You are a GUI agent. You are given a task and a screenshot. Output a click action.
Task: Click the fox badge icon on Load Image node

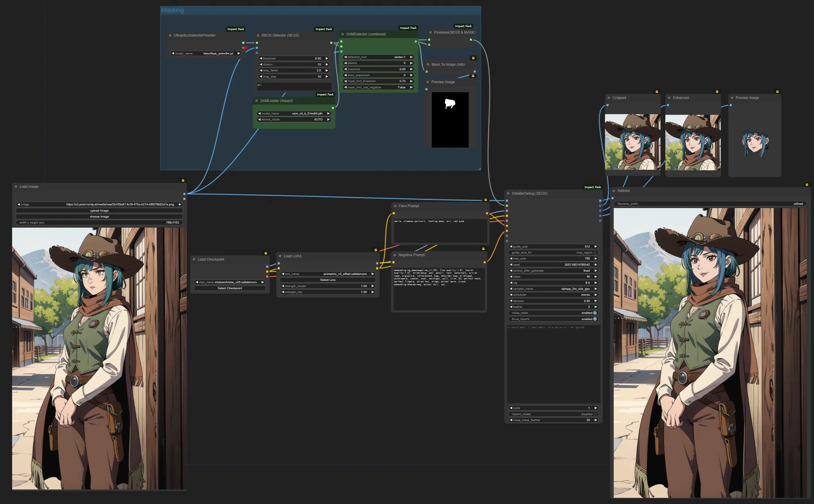183,180
